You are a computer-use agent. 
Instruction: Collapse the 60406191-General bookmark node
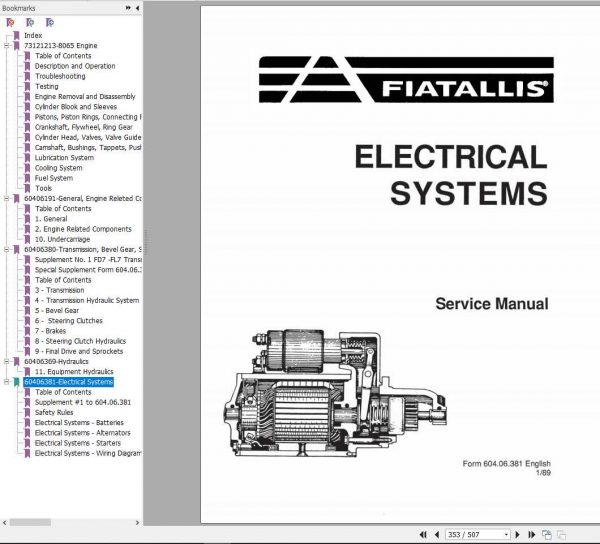click(6, 199)
